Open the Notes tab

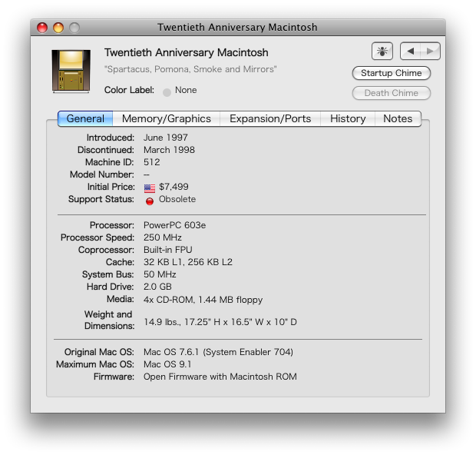tap(398, 118)
